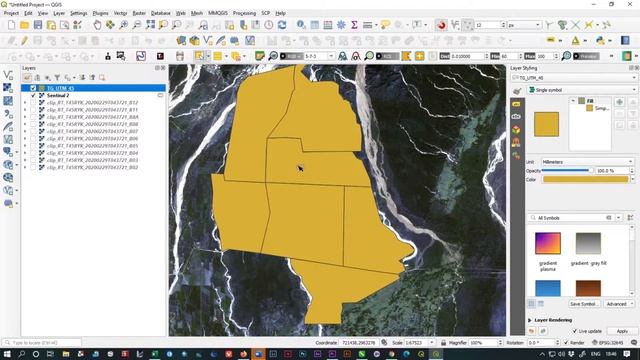Open 3D View tab icon in Layer Styling
The width and height of the screenshot is (640, 360).
point(516,130)
